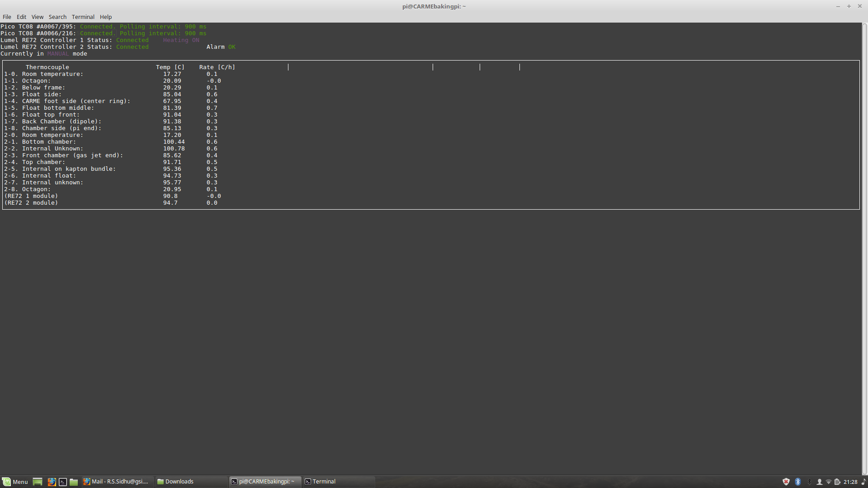This screenshot has height=488, width=868.
Task: Click the 'MANUAL' mode word
Action: point(58,54)
